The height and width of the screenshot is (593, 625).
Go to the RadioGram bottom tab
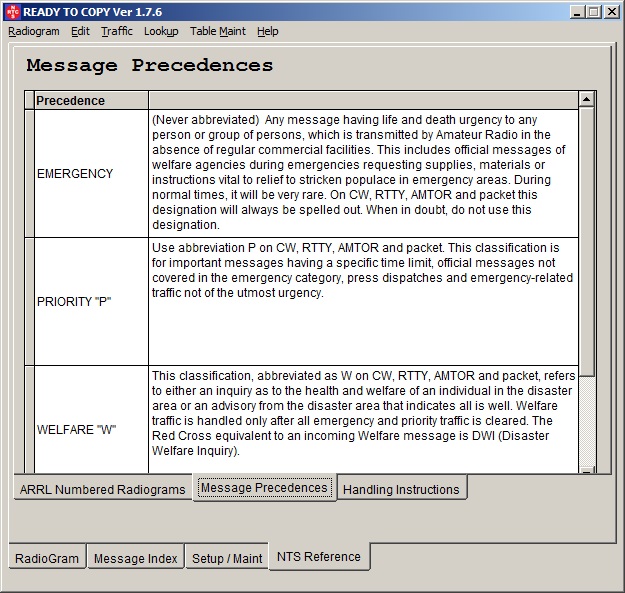point(47,558)
